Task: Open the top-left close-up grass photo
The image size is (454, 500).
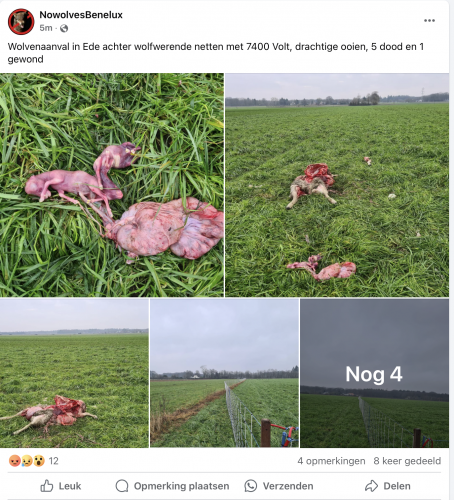Action: 112,185
